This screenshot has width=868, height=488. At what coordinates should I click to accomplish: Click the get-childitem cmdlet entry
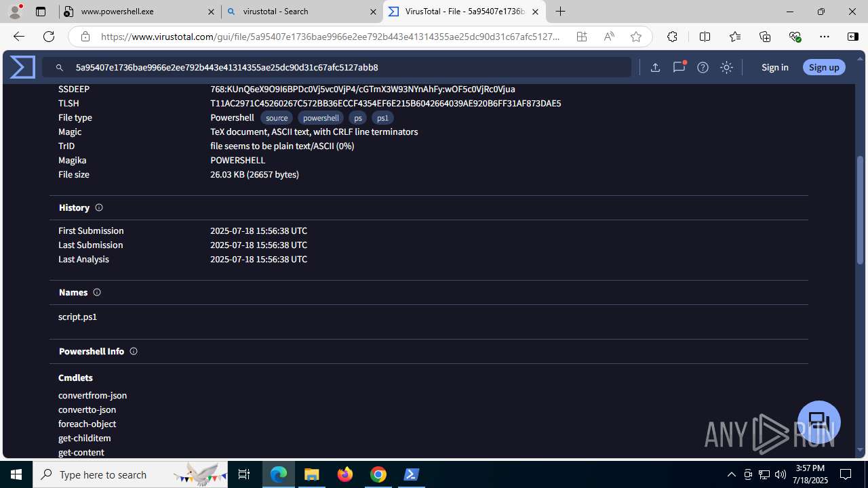85,438
